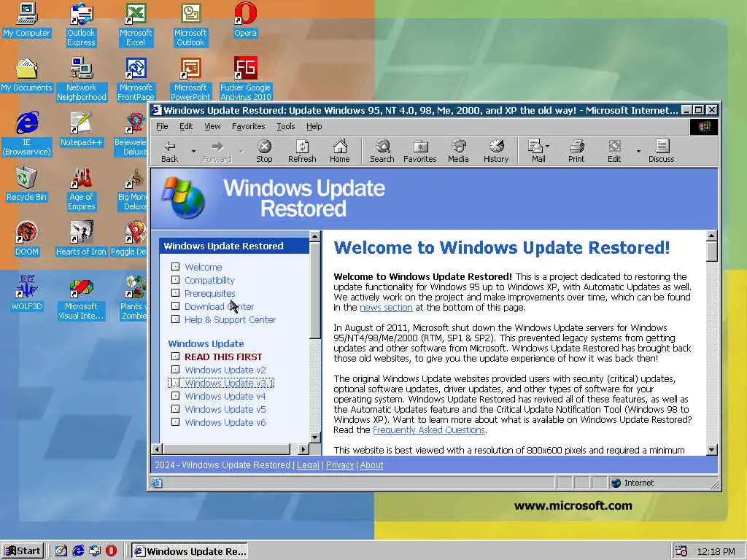Open Windows Update v3.1 link

pos(229,383)
